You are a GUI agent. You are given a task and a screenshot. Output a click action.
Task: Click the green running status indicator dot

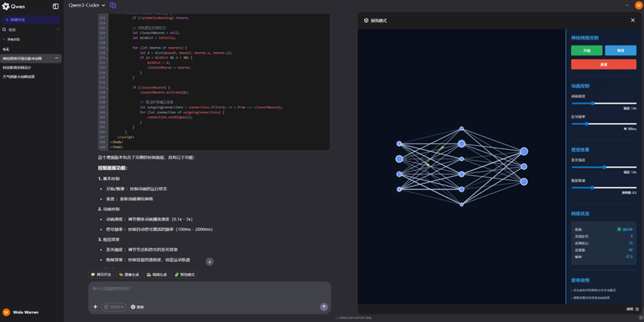click(x=619, y=230)
